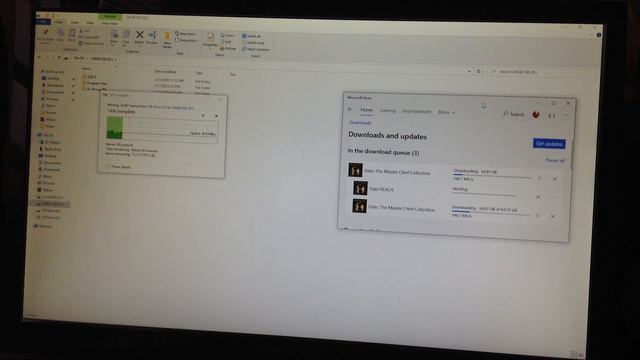Viewport: 640px width, 360px height.
Task: Open Explorer Help question mark icon
Action: coord(599,35)
